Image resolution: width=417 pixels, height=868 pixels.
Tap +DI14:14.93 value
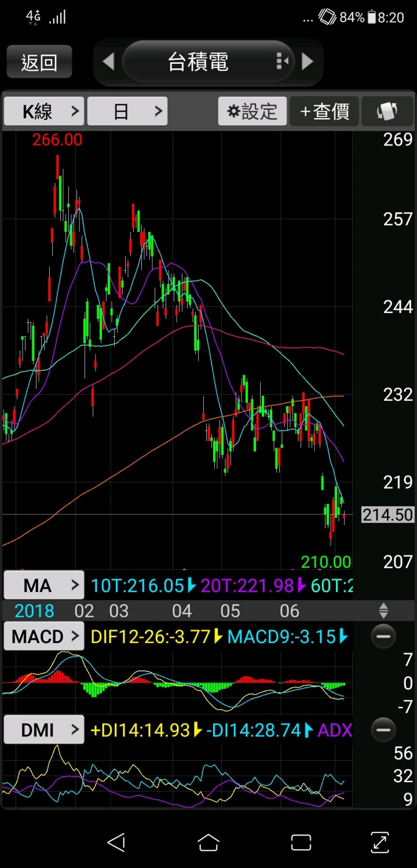click(x=141, y=730)
